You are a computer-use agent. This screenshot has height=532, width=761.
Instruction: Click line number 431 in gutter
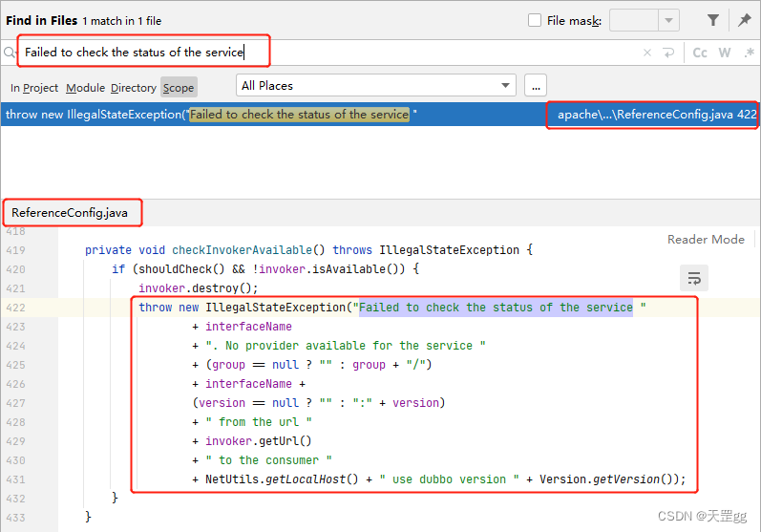15,479
